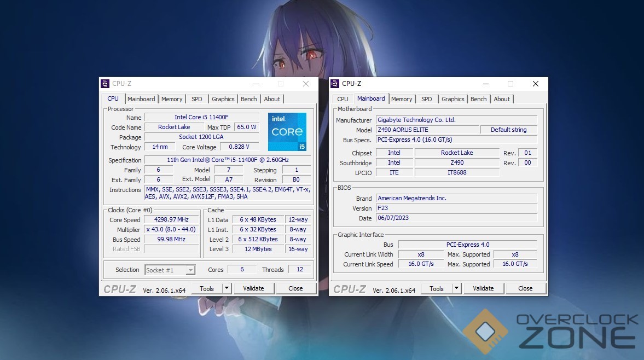
Task: Open the SPD tab in the processor window
Action: click(x=197, y=99)
